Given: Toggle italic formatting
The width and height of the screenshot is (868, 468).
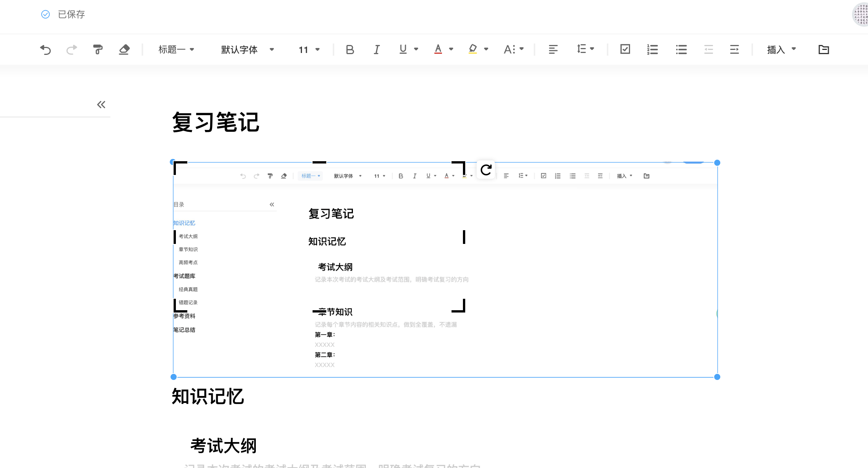Looking at the screenshot, I should tap(377, 50).
